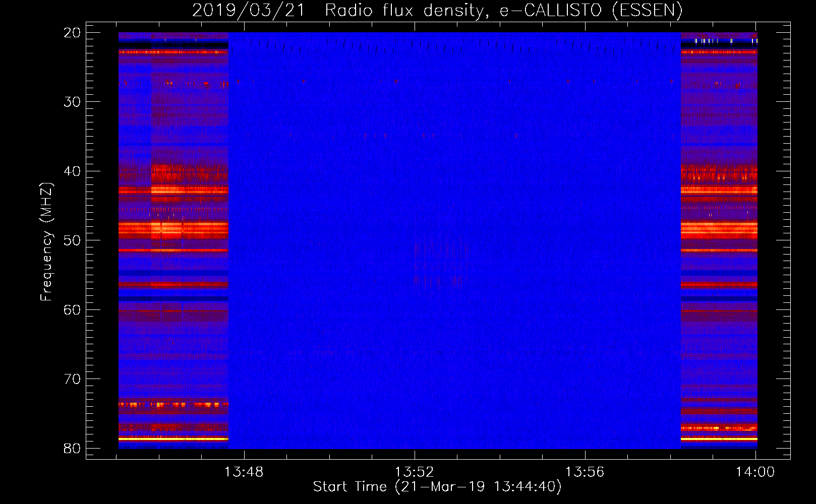Click the 50 frequency axis label
816x504 pixels.
coord(72,240)
